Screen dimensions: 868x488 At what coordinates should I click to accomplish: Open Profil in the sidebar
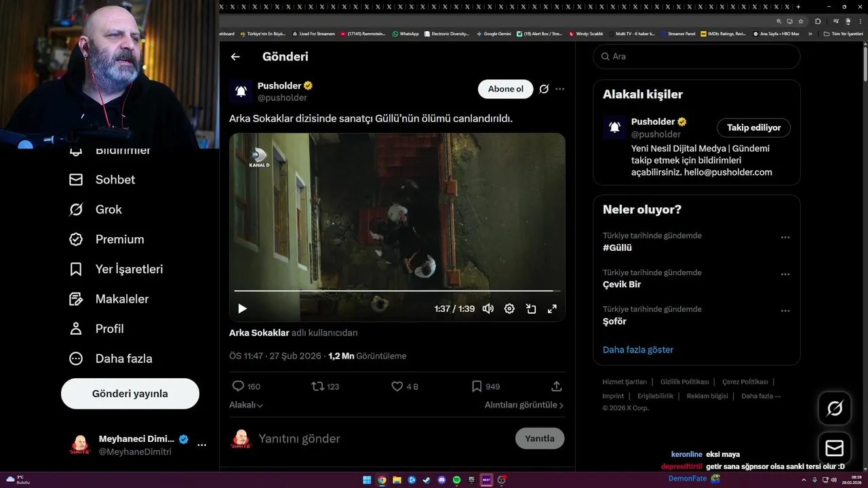[x=96, y=329]
